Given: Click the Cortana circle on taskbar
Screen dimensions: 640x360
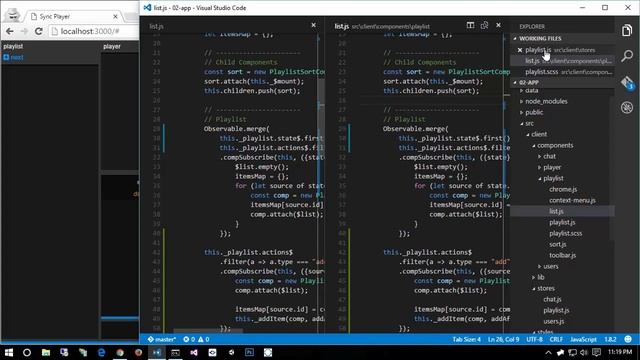Looking at the screenshot, I should click(x=27, y=352).
